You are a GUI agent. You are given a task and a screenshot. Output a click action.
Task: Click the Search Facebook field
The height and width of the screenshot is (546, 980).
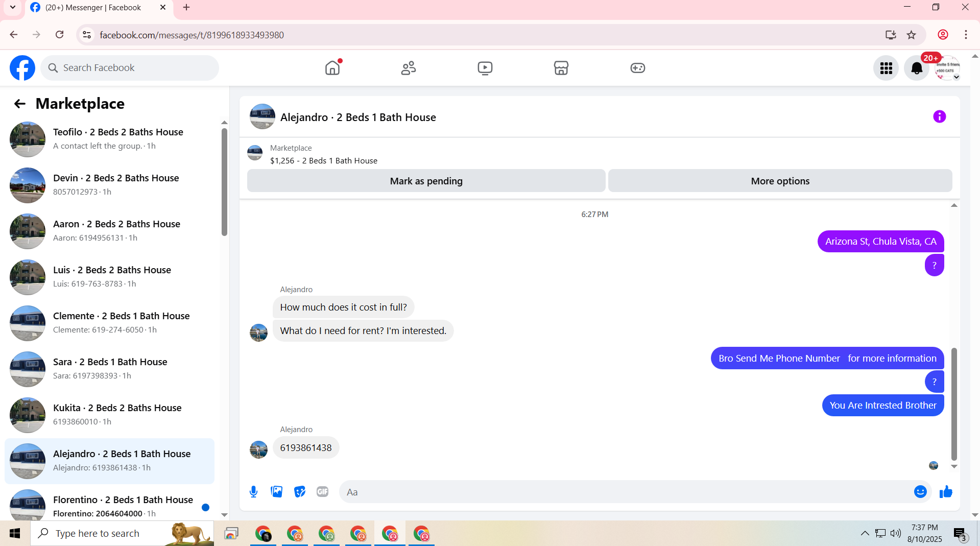coord(130,68)
